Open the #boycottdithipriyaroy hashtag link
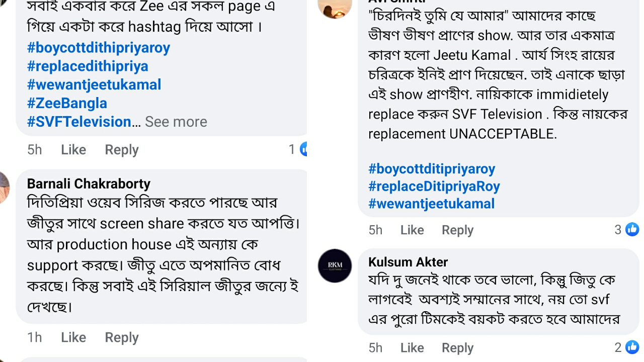 click(x=99, y=47)
